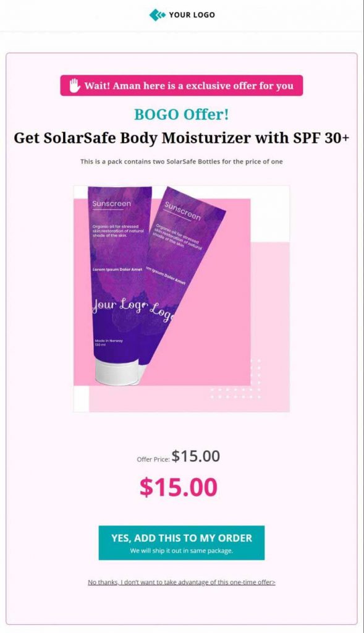
Task: Click the "YOUR LOGO" header text
Action: tap(192, 15)
